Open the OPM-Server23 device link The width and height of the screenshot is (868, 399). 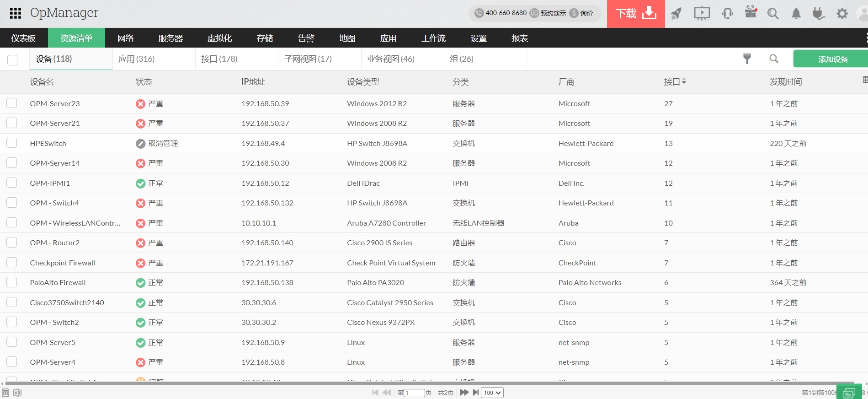[55, 103]
